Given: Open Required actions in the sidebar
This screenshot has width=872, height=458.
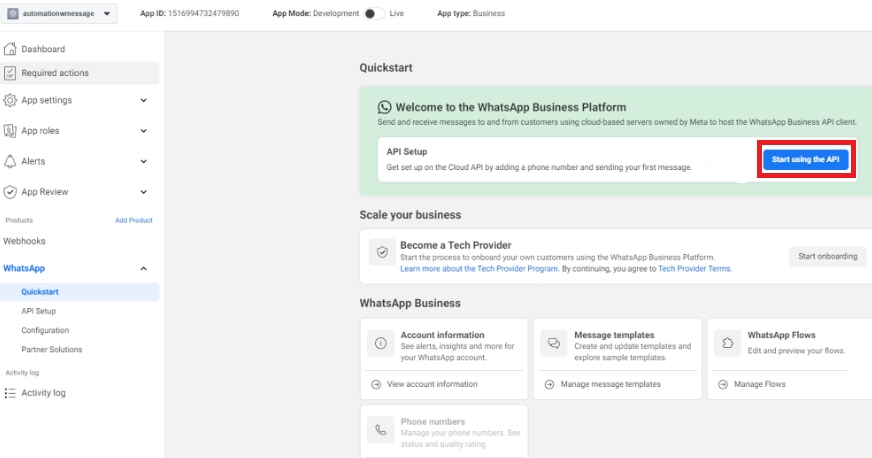Looking at the screenshot, I should pyautogui.click(x=80, y=73).
